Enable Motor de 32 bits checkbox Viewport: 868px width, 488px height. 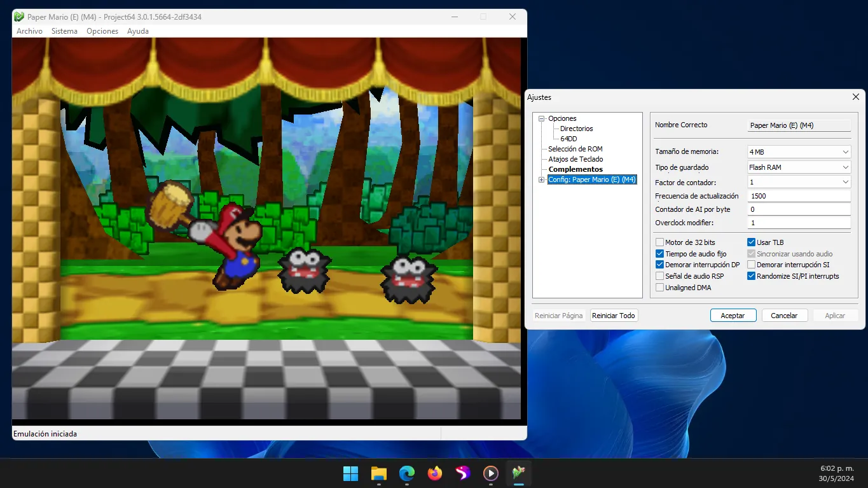tap(659, 242)
